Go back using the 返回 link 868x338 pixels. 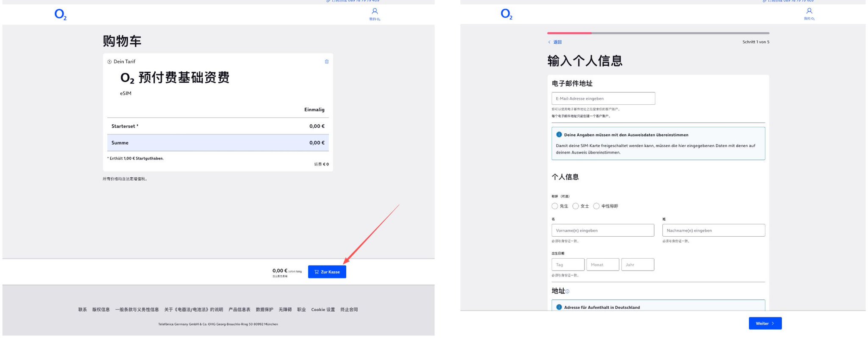555,42
